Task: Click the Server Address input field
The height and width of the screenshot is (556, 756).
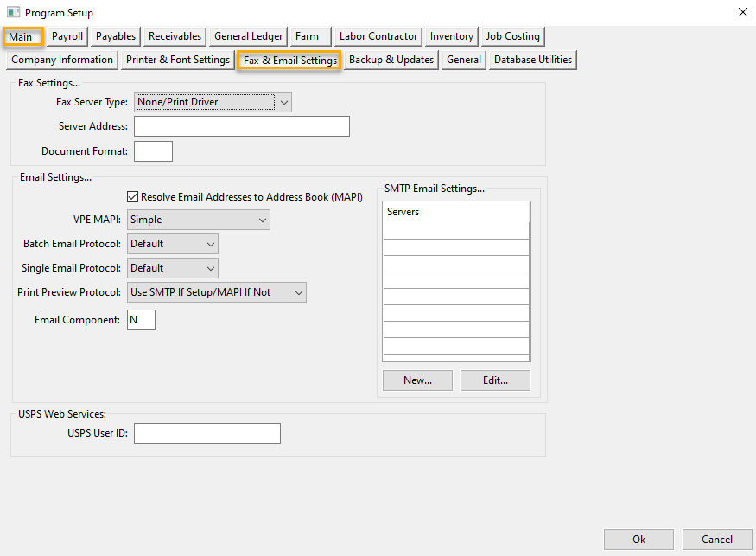Action: [242, 126]
